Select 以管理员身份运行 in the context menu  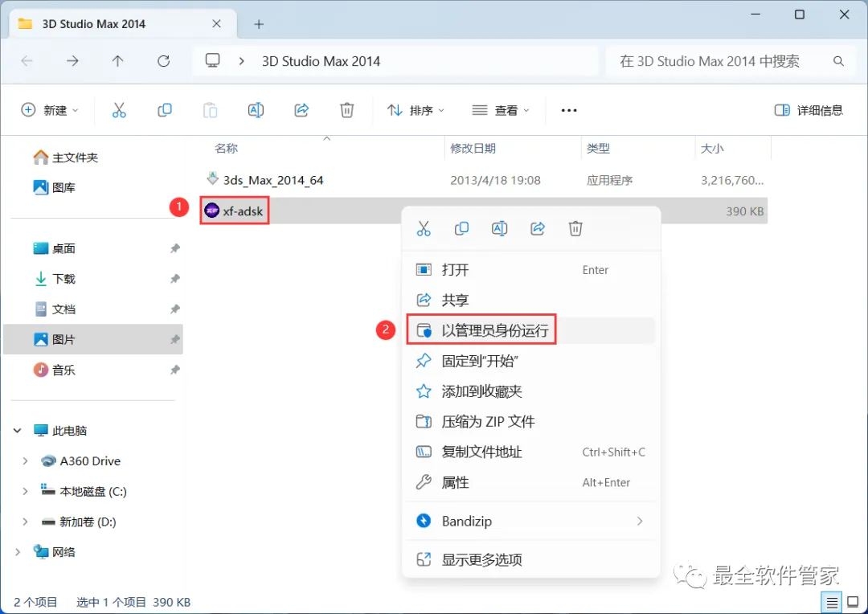[531, 330]
